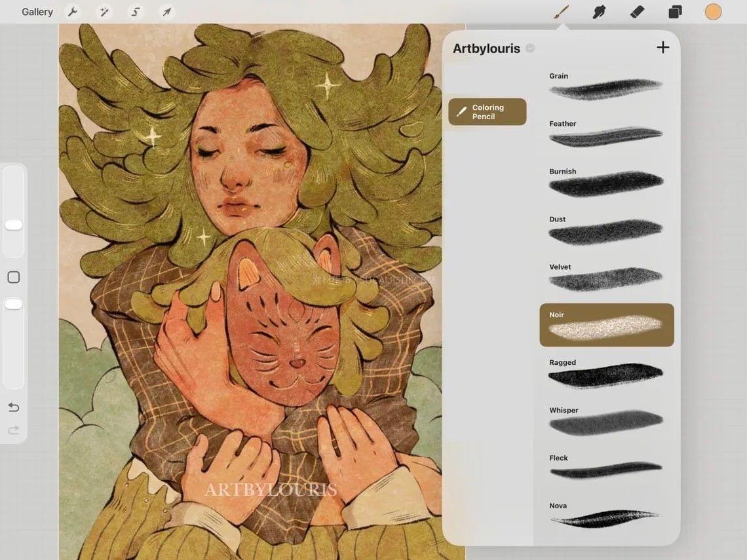Choose the Ragged brush
Viewport: 747px width, 560px height.
[x=607, y=373]
